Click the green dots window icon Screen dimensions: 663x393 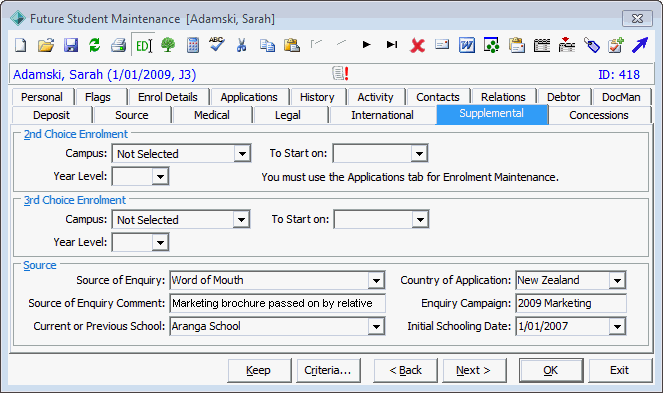[x=491, y=45]
